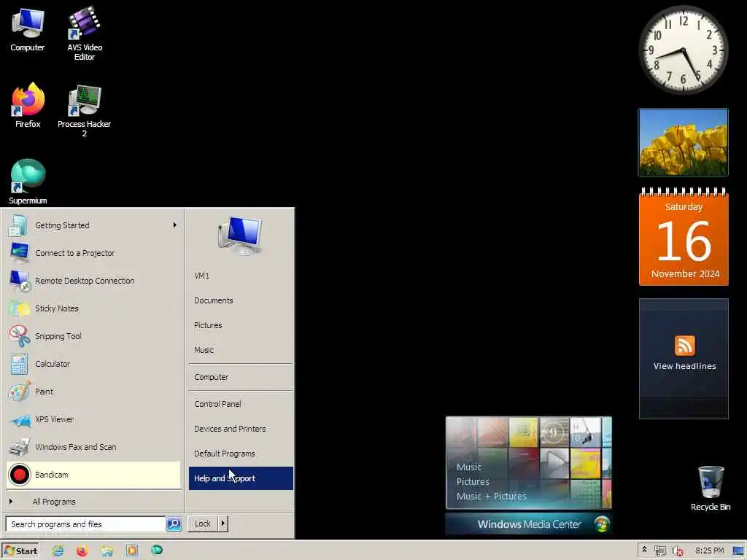Click the Paint palette icon
Viewport: 747px width, 560px height.
pos(19,392)
